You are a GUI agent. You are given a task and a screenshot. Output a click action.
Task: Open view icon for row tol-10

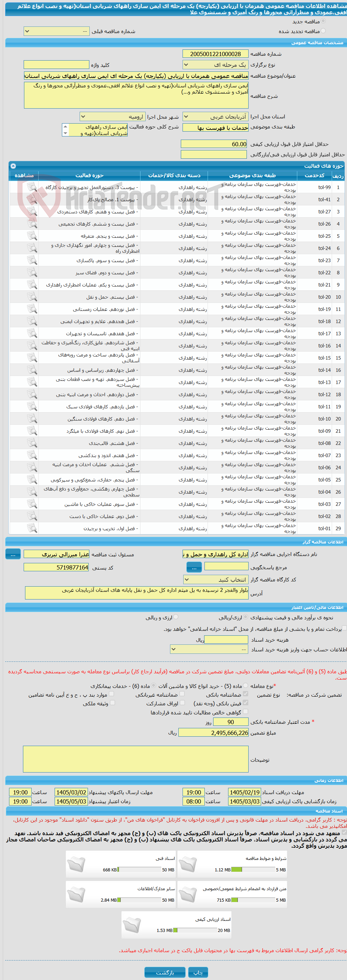(32, 418)
